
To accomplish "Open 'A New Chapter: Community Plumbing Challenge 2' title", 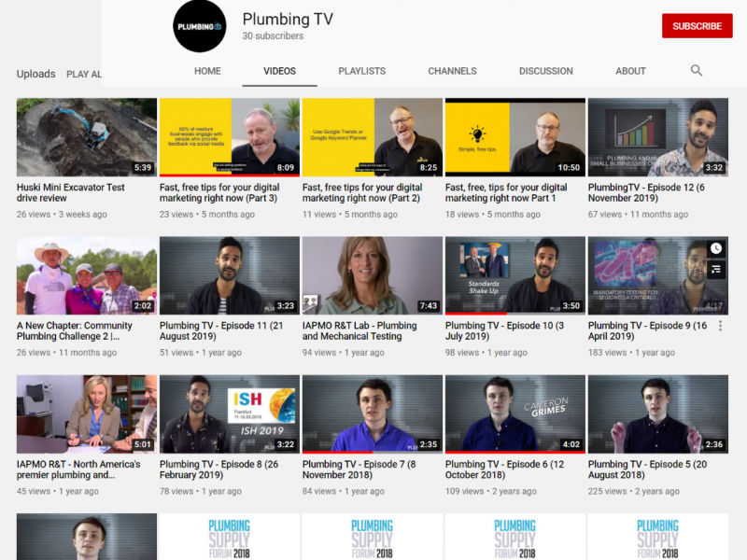I will (75, 331).
